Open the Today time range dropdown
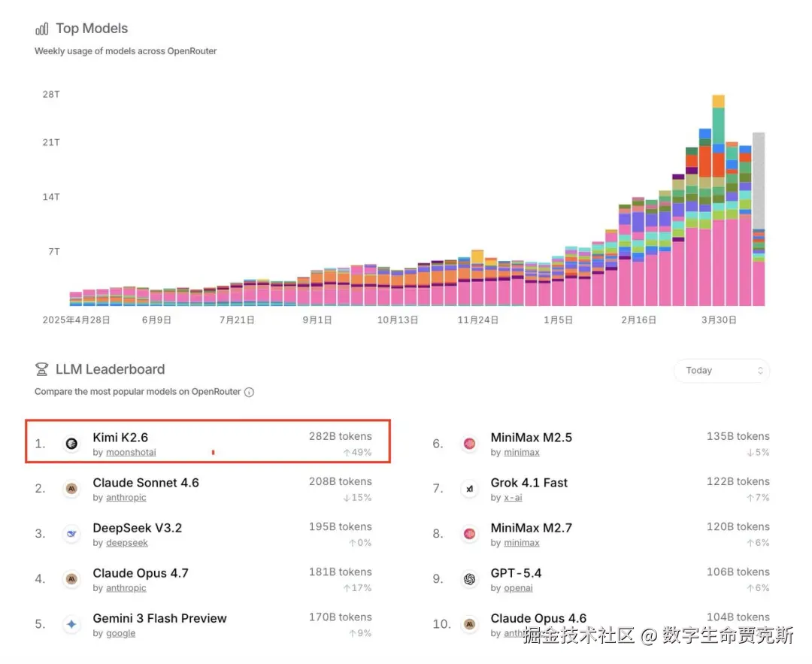The image size is (812, 664). 721,371
